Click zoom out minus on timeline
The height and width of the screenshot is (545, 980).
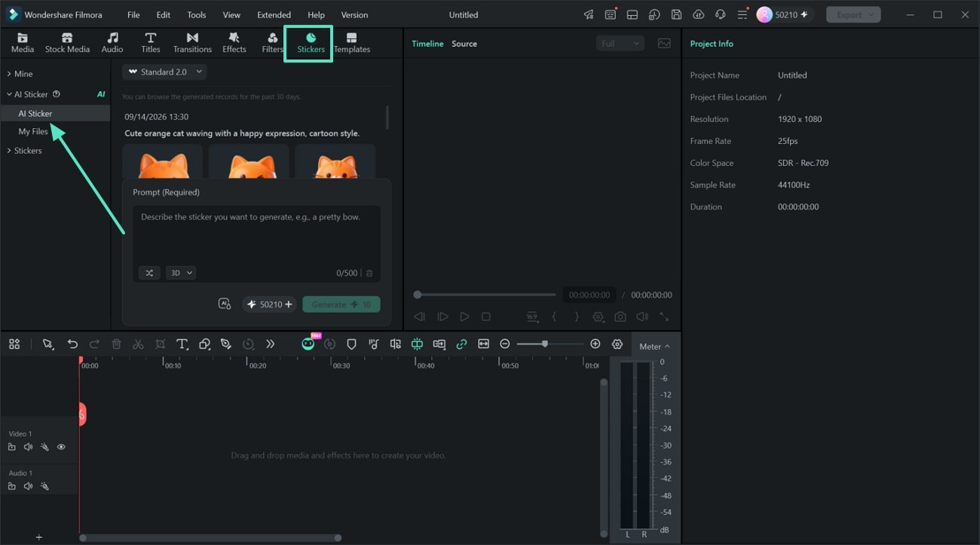tap(505, 344)
